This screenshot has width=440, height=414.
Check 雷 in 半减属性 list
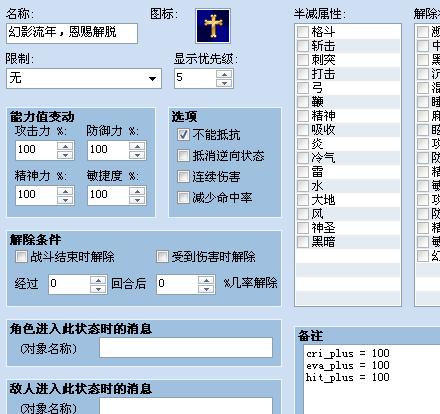click(303, 172)
